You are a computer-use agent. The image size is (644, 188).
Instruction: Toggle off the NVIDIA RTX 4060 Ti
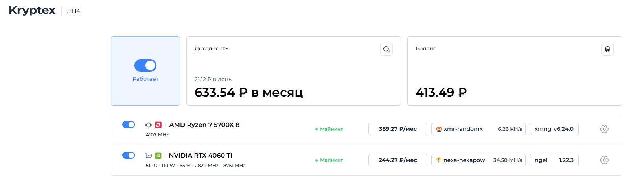pyautogui.click(x=129, y=155)
